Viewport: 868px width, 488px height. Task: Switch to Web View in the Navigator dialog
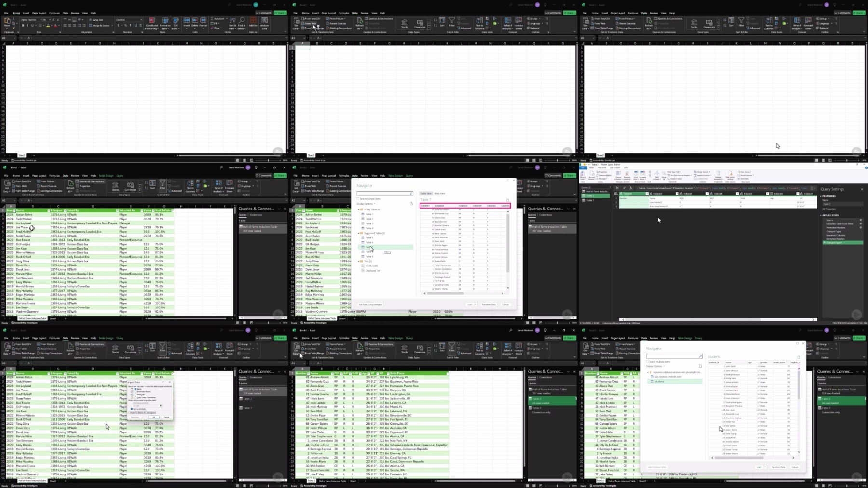pos(440,194)
